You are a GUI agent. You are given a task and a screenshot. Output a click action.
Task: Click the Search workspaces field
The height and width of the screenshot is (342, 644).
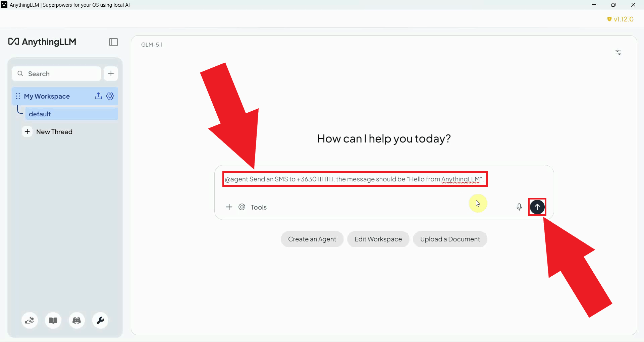56,74
